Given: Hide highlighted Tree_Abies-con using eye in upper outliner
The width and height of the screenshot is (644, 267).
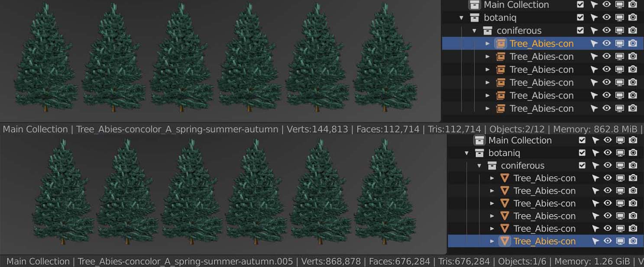Looking at the screenshot, I should [x=607, y=43].
